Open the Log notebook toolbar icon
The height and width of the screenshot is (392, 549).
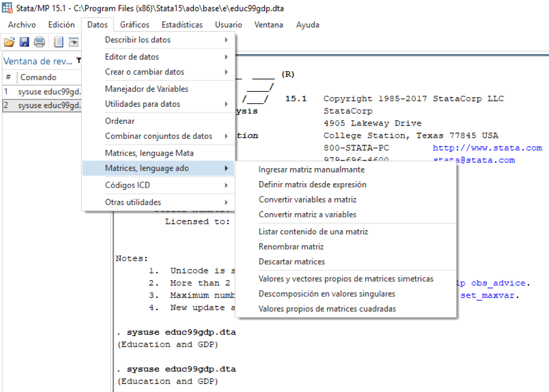click(58, 42)
